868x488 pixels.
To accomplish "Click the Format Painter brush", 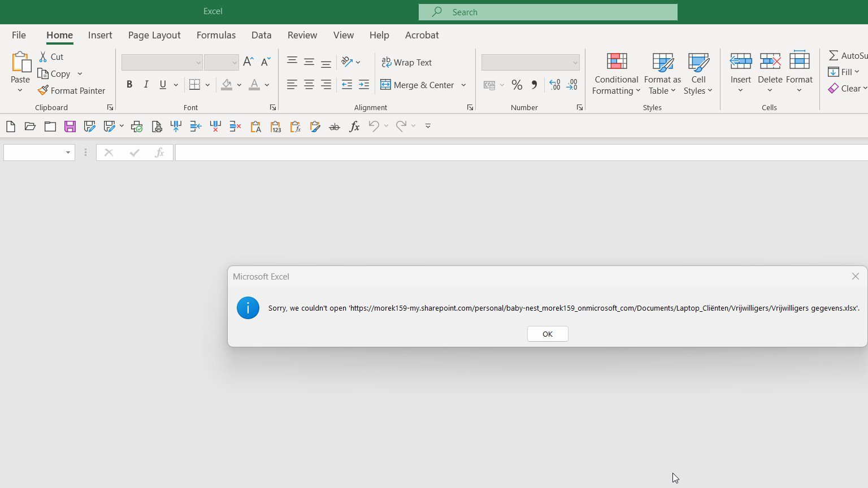I will pyautogui.click(x=72, y=90).
